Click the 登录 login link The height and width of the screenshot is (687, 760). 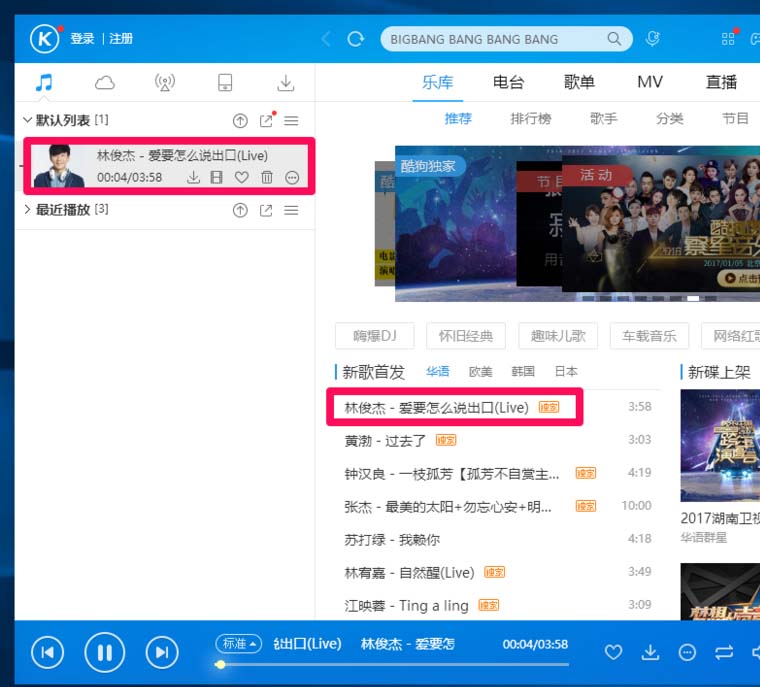pos(82,39)
